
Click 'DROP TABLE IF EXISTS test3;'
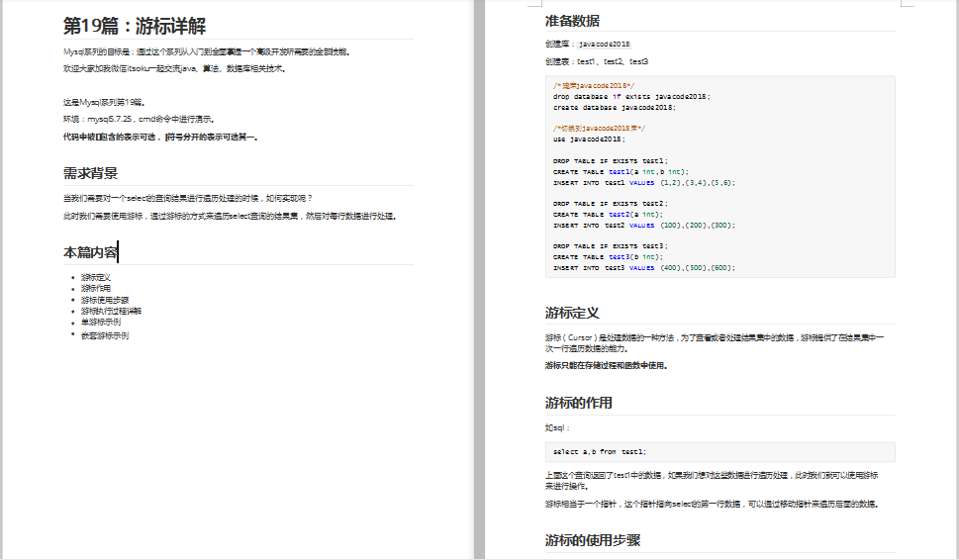point(611,246)
